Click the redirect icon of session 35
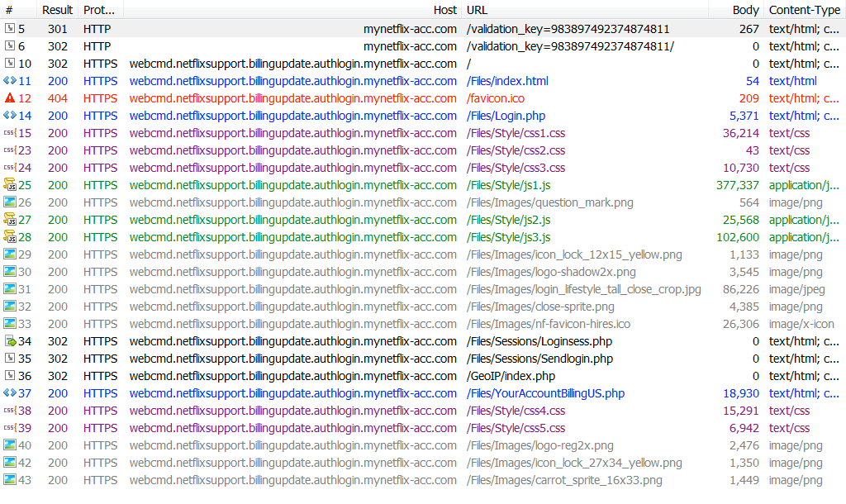Viewport: 846px width, 504px height. click(x=10, y=358)
